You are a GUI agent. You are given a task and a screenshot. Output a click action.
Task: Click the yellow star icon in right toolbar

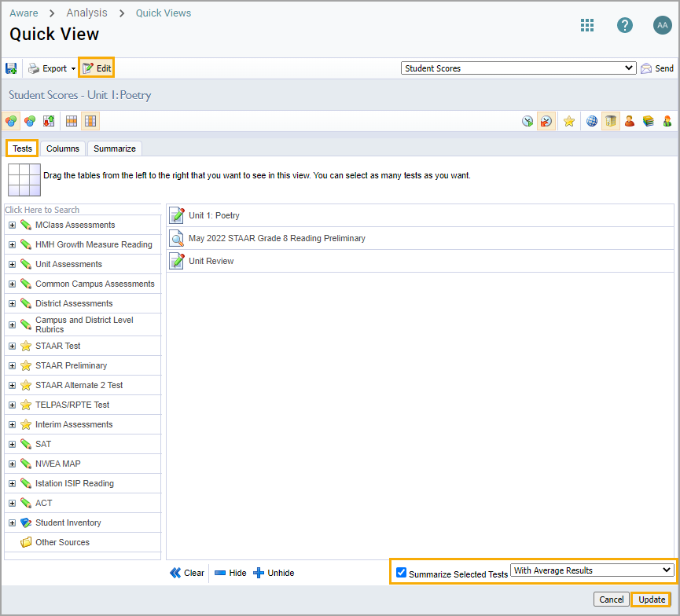pos(569,121)
